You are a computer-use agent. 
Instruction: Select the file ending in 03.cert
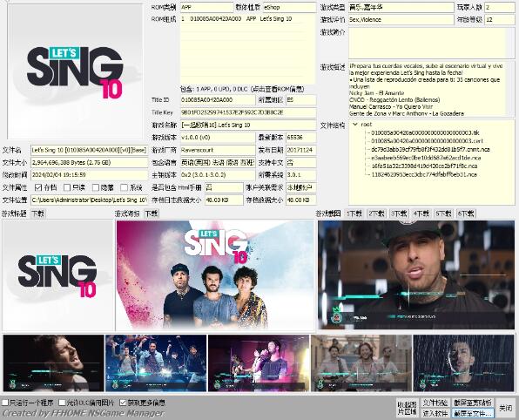tap(427, 141)
